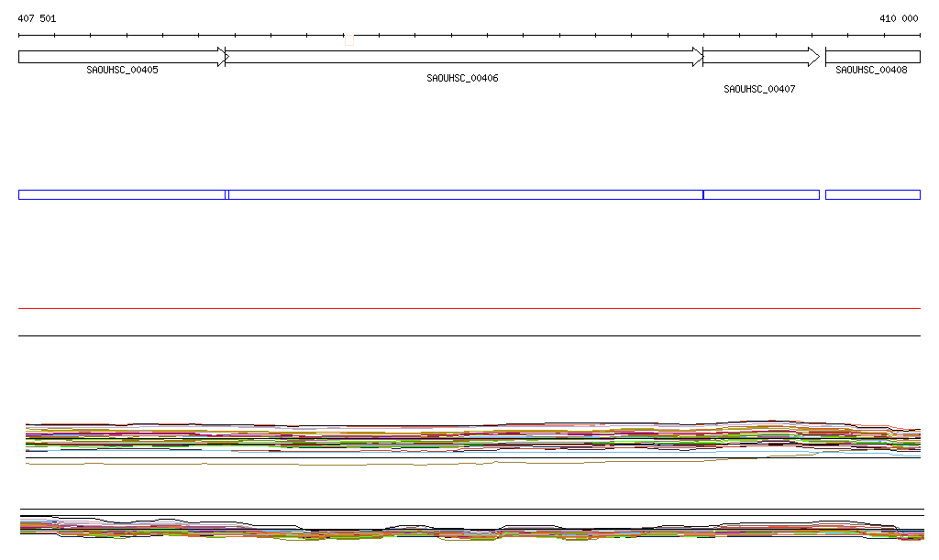The image size is (939, 560).
Task: Select the blue feature box under SAOUHSC_00407
Action: 761,194
